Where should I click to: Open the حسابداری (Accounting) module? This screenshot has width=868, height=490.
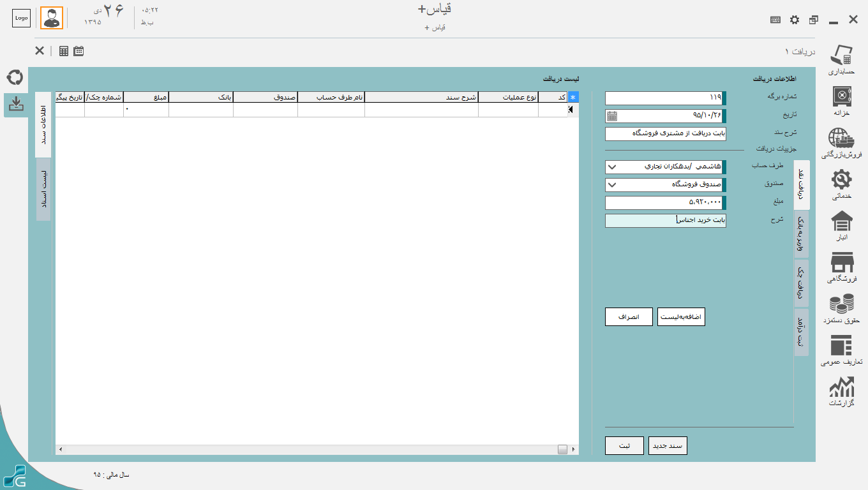pyautogui.click(x=841, y=59)
